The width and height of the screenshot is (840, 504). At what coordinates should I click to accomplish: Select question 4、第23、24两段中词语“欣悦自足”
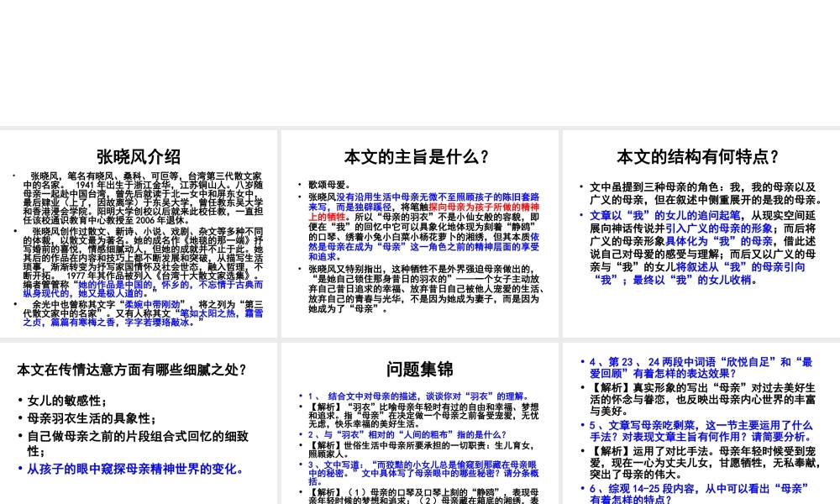pos(701,368)
